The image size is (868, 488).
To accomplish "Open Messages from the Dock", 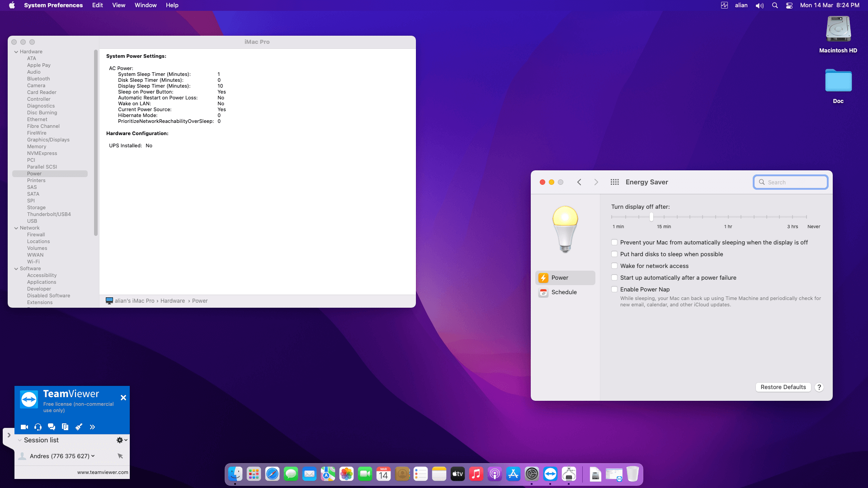I will [x=291, y=474].
